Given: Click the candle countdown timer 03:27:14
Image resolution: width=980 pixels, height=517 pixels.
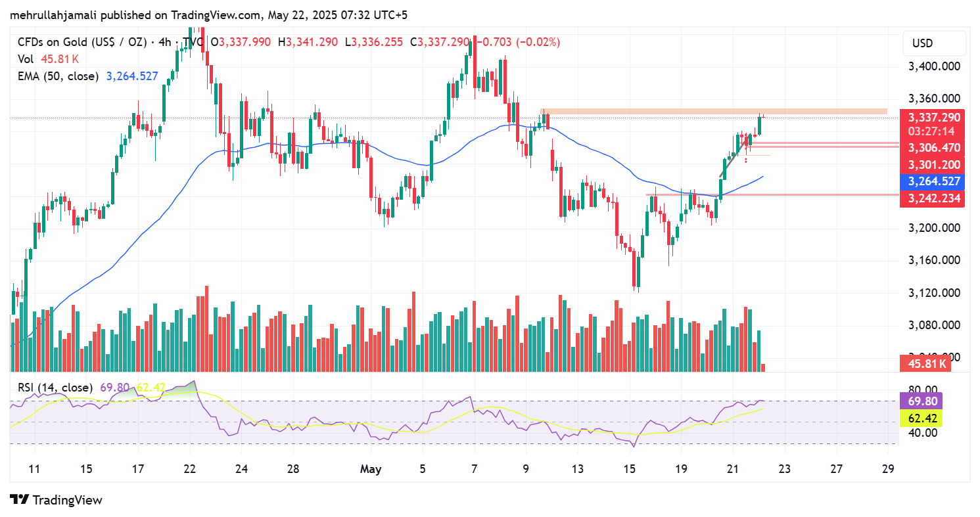Looking at the screenshot, I should coord(933,131).
